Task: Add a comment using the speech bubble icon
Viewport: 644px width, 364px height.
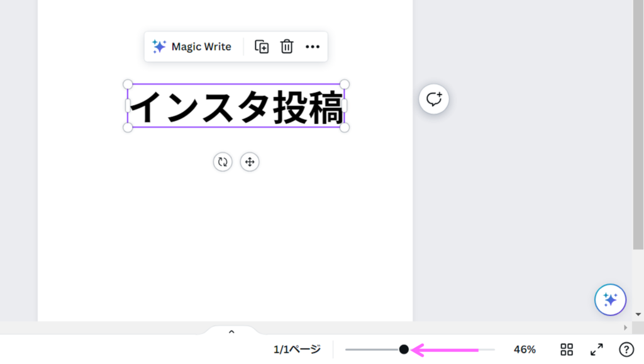Action: click(x=434, y=99)
